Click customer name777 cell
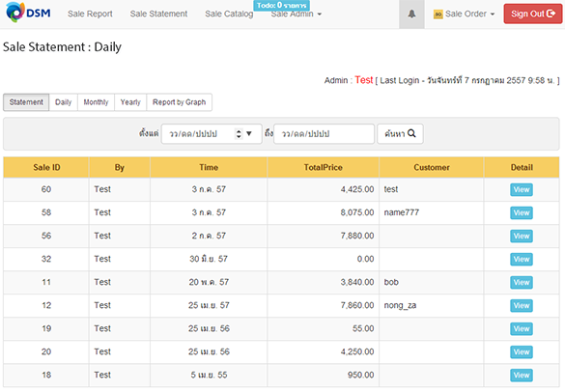Viewport: 565px width, 392px height. coord(432,212)
